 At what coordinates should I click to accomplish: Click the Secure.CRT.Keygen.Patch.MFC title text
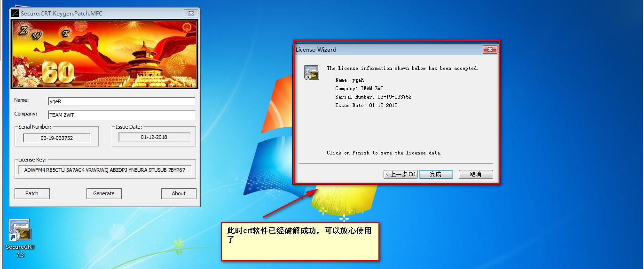62,14
